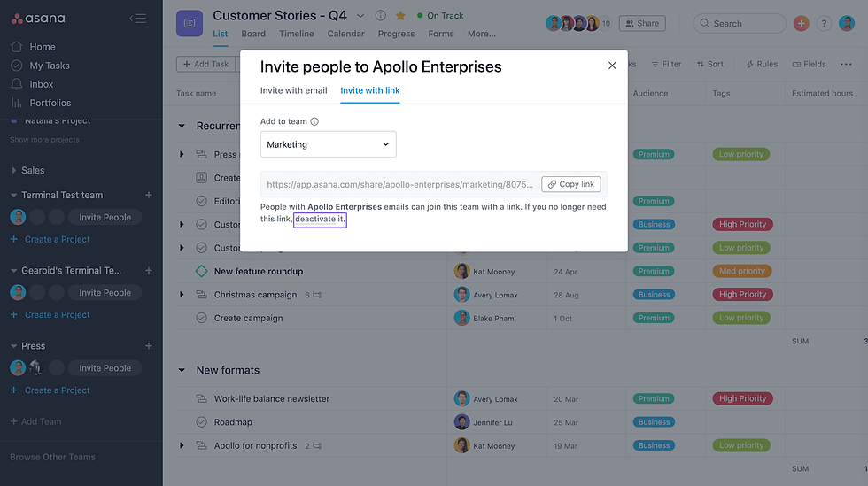Image resolution: width=868 pixels, height=486 pixels.
Task: Close the invite dialog
Action: pos(612,66)
